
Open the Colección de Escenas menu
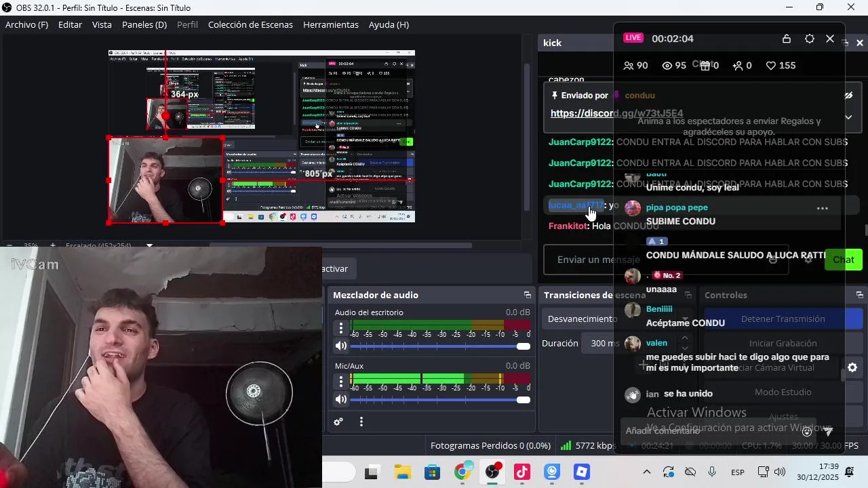[x=250, y=24]
